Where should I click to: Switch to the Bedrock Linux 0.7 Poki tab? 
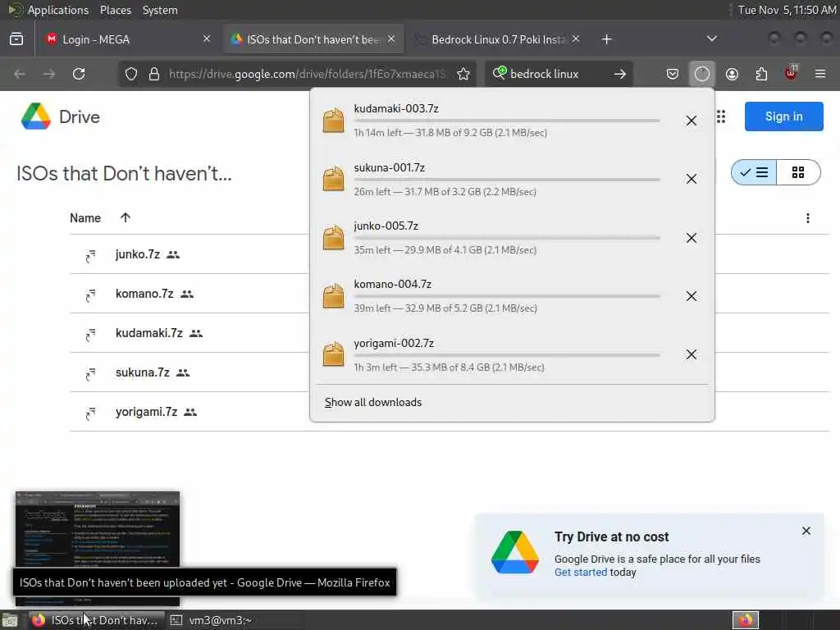(498, 39)
